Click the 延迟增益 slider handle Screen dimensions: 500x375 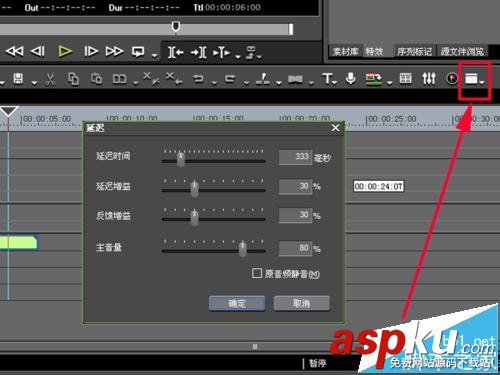click(195, 189)
